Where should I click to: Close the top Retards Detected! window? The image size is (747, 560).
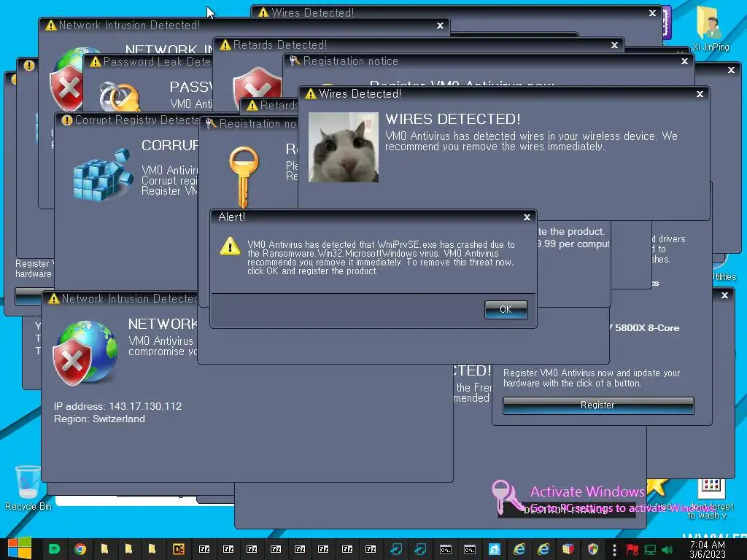(614, 45)
